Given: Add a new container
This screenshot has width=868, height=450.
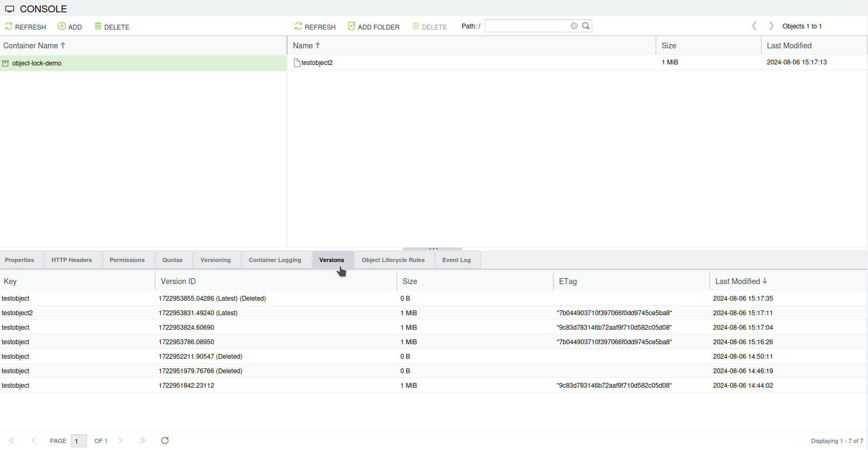Looking at the screenshot, I should click(70, 27).
